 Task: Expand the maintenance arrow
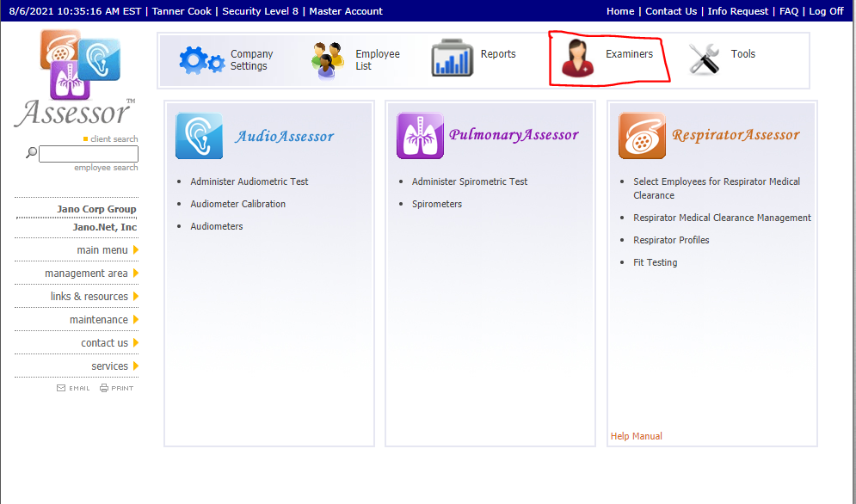coord(136,319)
